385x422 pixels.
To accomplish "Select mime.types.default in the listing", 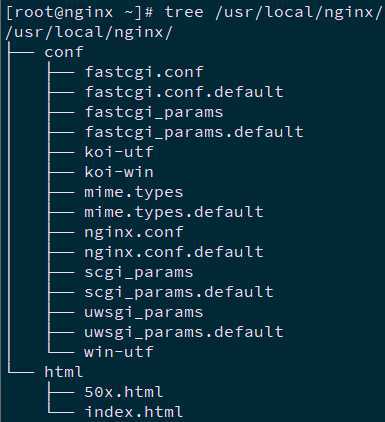I will [174, 212].
